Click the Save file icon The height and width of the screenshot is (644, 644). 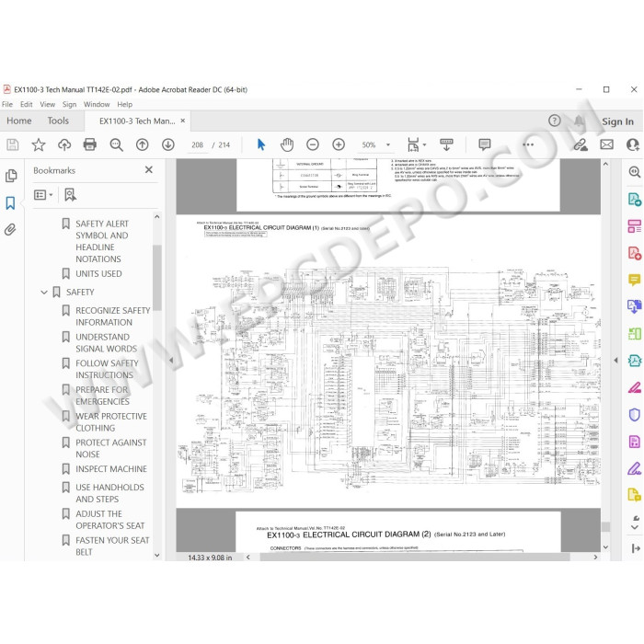point(13,144)
